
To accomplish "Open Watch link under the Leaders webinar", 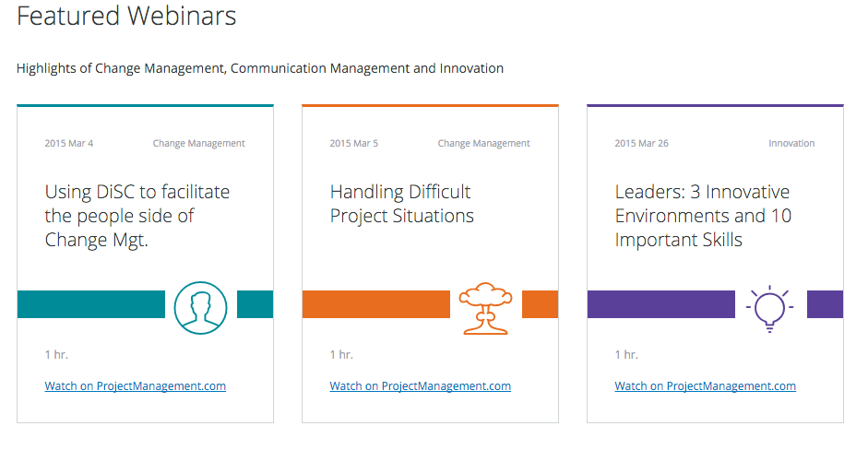I will pos(705,386).
